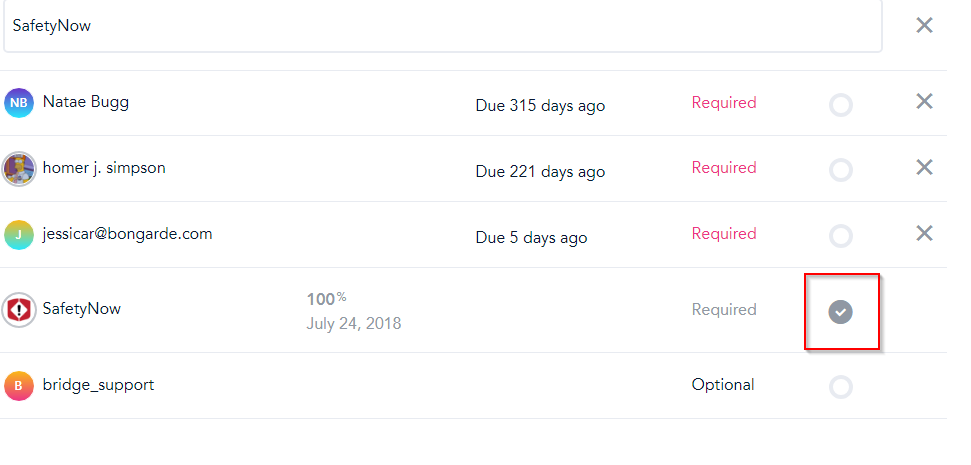This screenshot has height=465, width=971.
Task: Remove homer j. simpson from the list
Action: pos(924,167)
